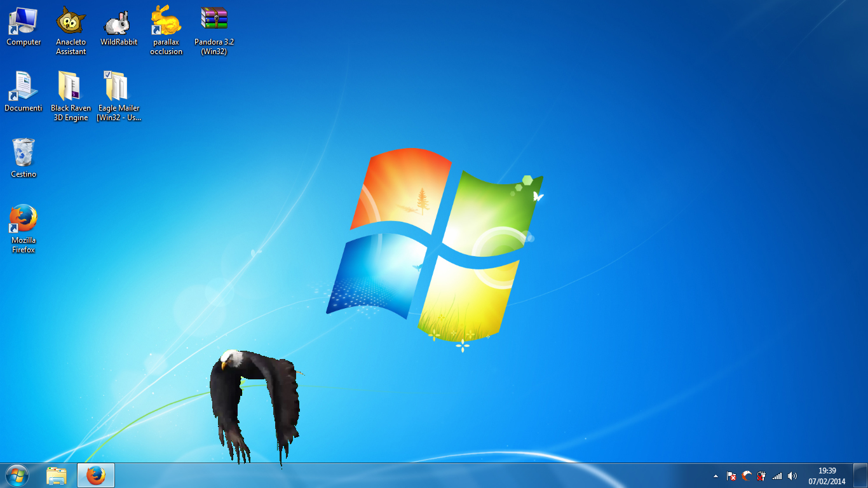Open the power plug tray icon
Image resolution: width=868 pixels, height=488 pixels.
[761, 476]
